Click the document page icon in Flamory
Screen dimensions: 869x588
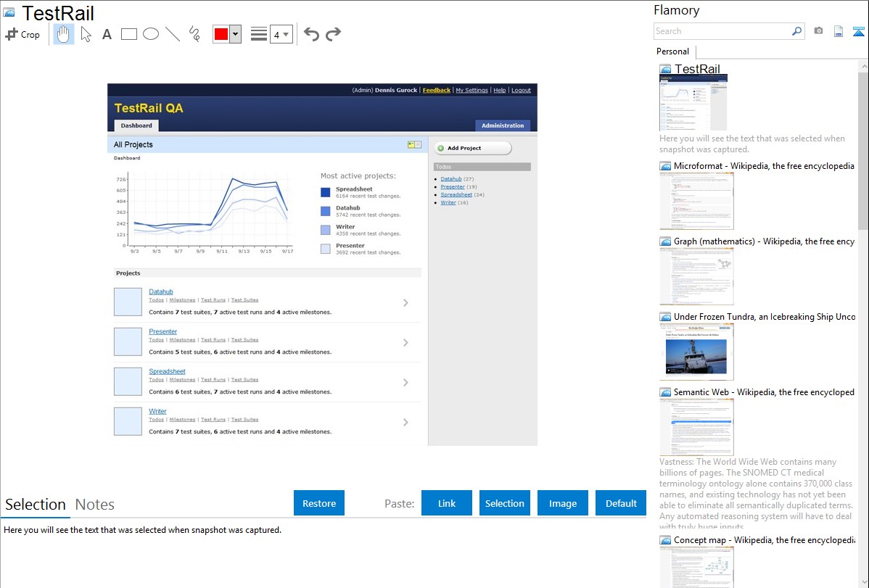839,32
